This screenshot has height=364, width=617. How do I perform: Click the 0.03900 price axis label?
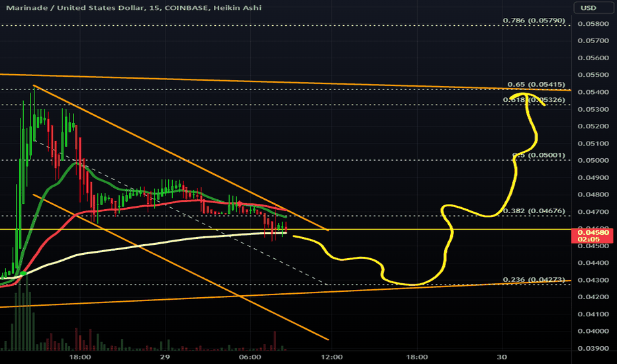coord(593,348)
